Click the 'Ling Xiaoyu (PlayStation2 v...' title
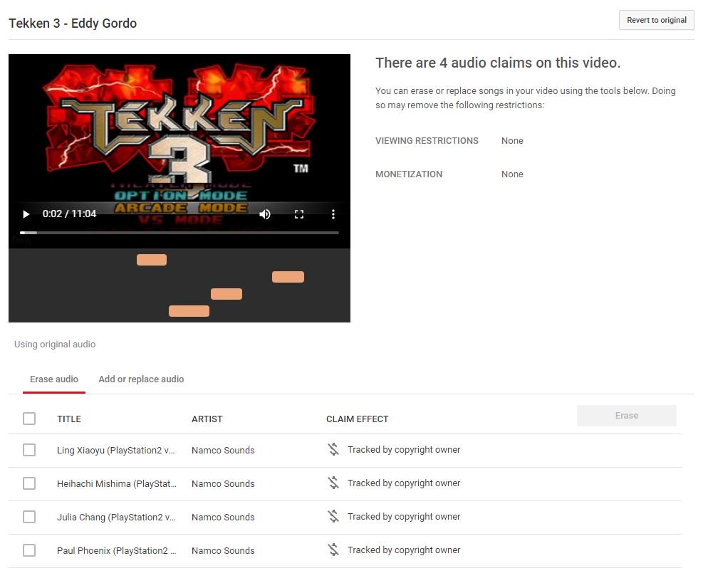The height and width of the screenshot is (588, 708). (x=115, y=451)
